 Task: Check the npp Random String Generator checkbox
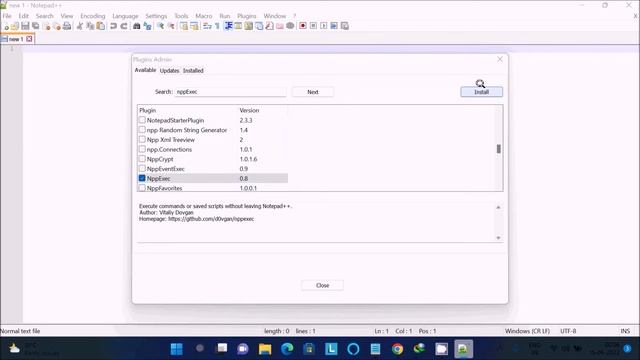coord(142,130)
